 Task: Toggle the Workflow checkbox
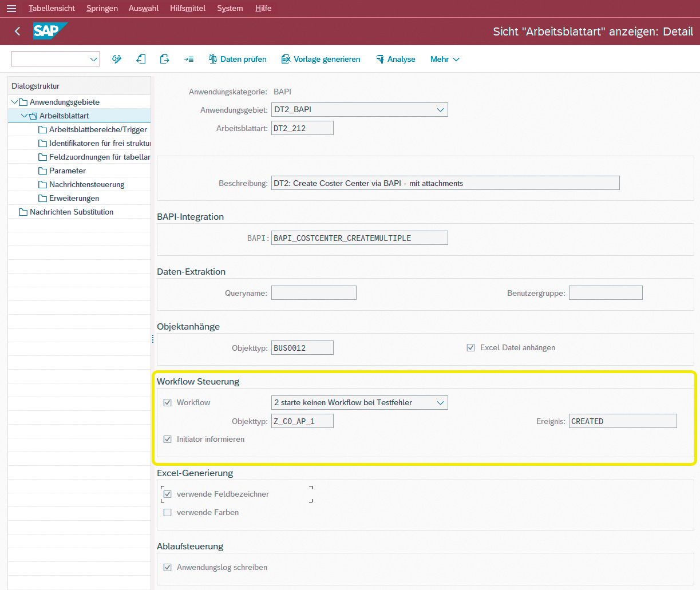click(168, 403)
